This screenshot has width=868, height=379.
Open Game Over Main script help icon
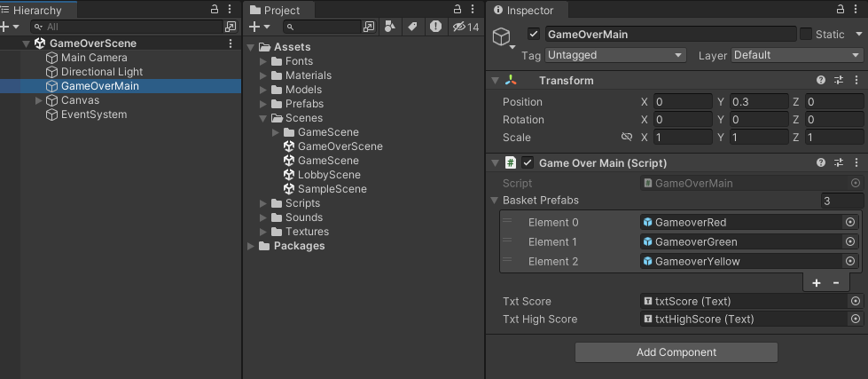pyautogui.click(x=821, y=163)
